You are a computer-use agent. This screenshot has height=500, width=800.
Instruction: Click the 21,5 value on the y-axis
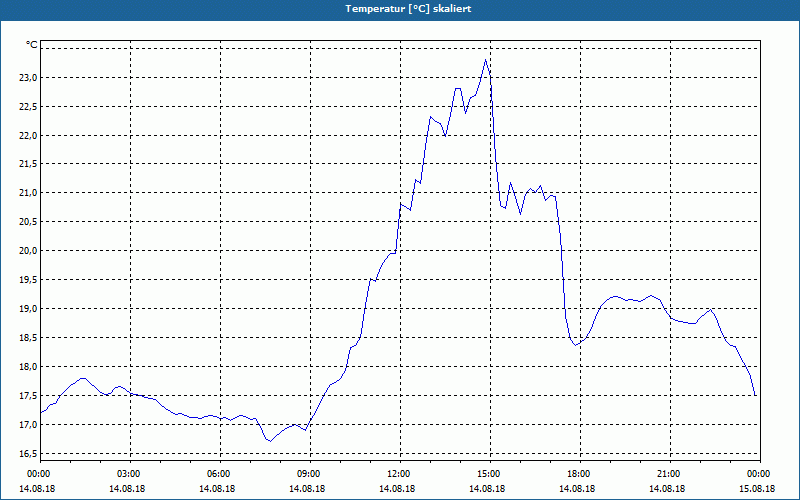click(x=28, y=164)
